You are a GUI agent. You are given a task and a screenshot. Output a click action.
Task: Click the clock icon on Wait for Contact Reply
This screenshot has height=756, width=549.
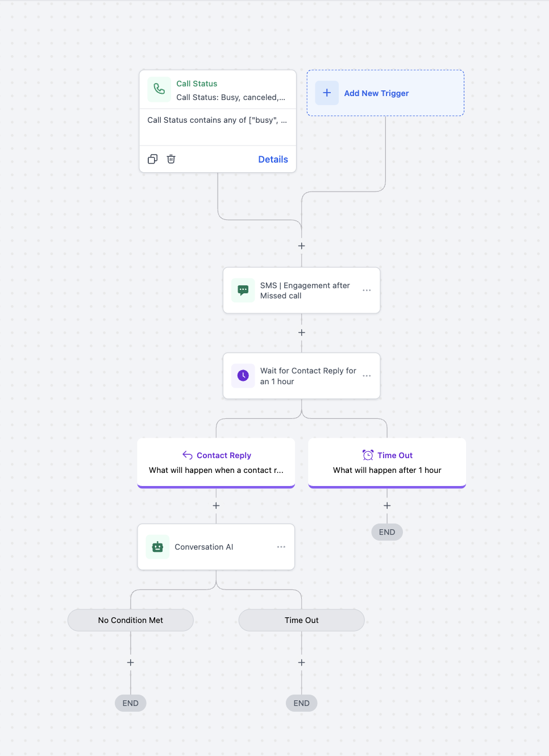pos(243,376)
